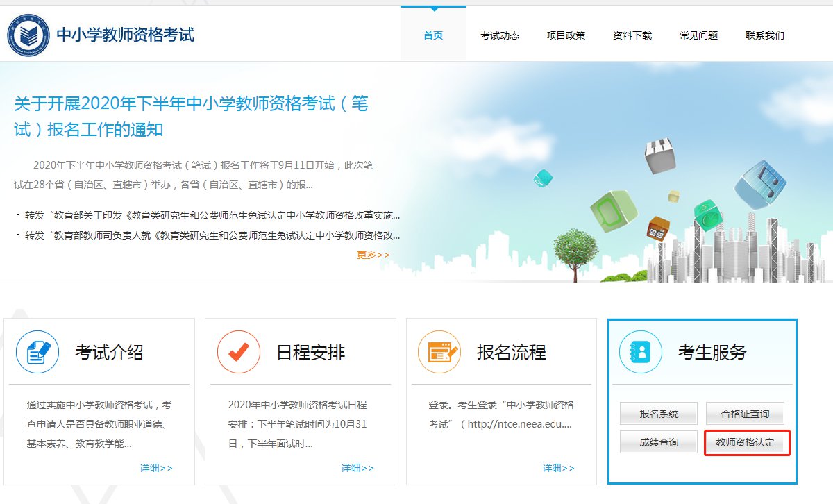This screenshot has height=504, width=833.
Task: Select 常见问题 in the top menu
Action: point(698,35)
